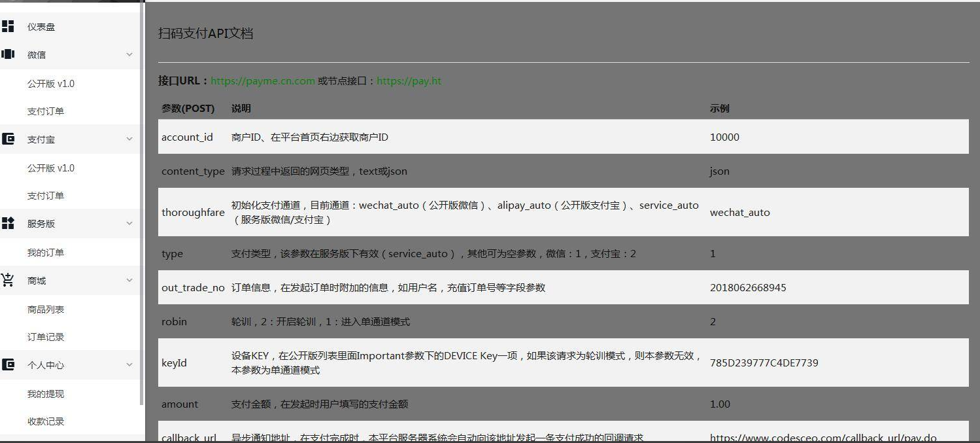Screen dimensions: 980x443
Task: Collapse the 微信 section chevron
Action: pos(129,54)
